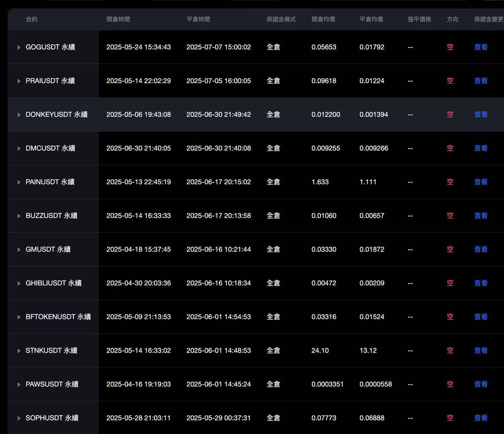
Task: Expand the BFTOKENUSDT 永續 row
Action: (19, 317)
